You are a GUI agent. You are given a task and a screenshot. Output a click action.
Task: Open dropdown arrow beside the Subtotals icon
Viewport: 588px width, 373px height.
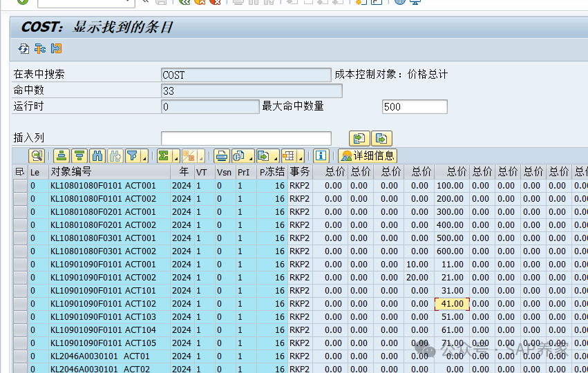201,156
